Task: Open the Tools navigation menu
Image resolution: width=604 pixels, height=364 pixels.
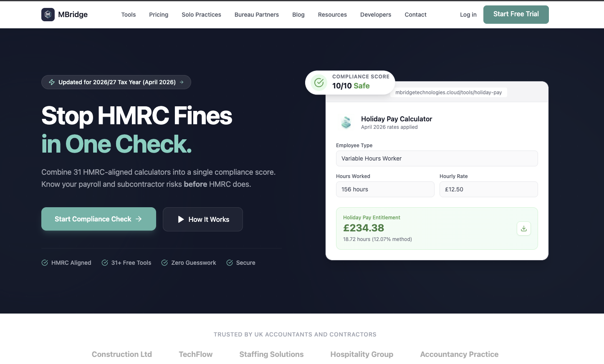Action: (129, 15)
